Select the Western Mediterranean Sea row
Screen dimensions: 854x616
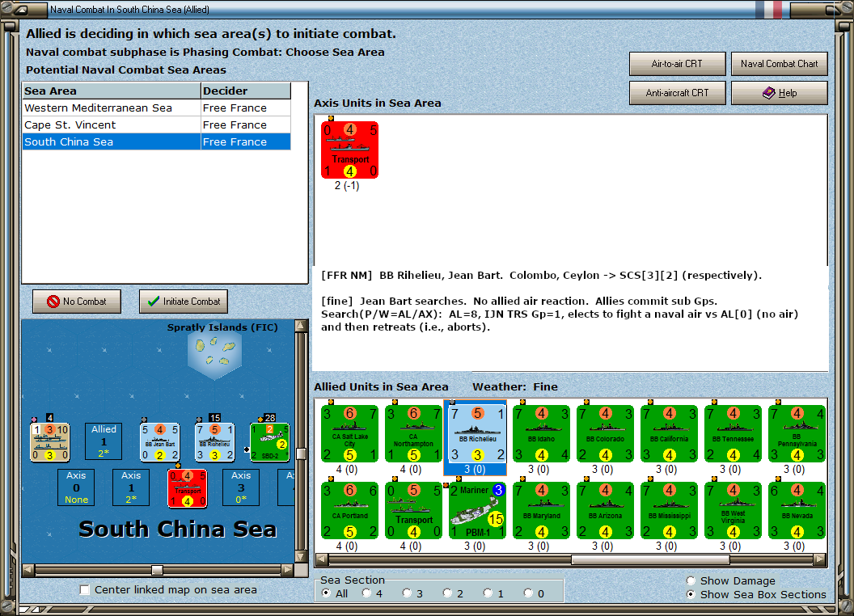157,108
